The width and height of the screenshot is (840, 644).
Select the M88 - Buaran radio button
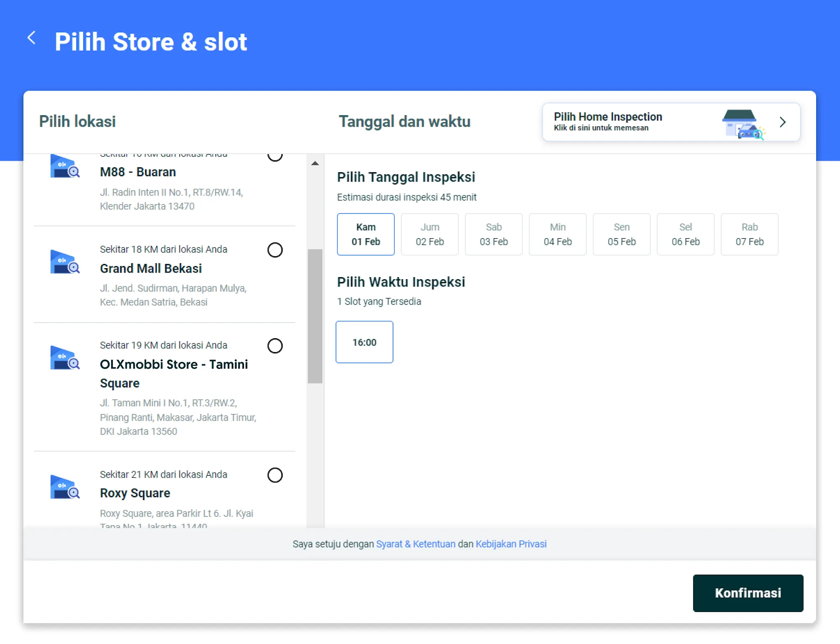pyautogui.click(x=275, y=157)
